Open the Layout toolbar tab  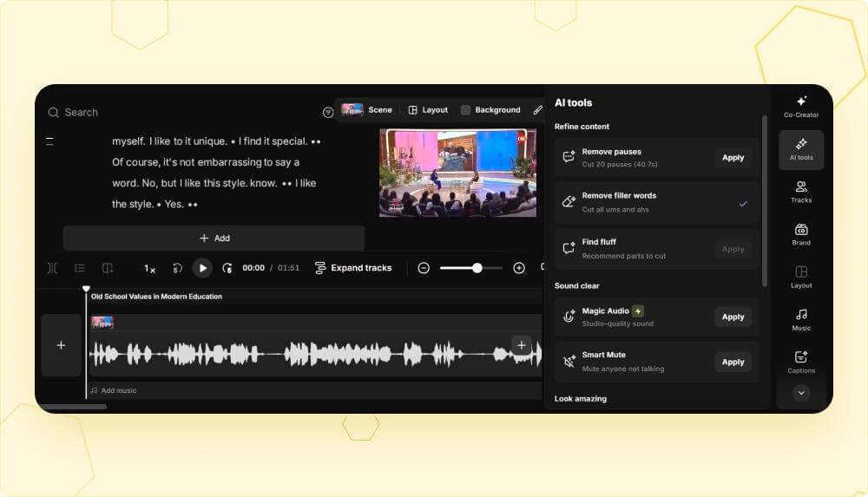pyautogui.click(x=428, y=109)
